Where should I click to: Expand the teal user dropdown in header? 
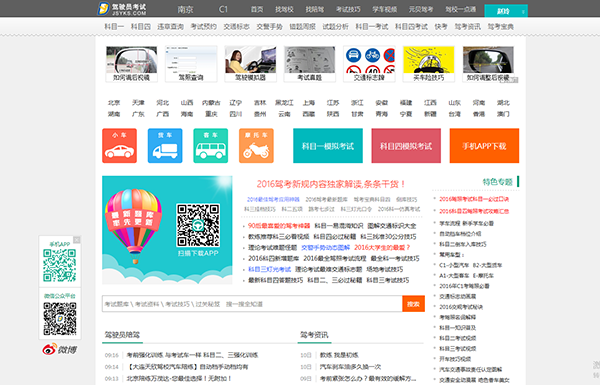pos(506,11)
